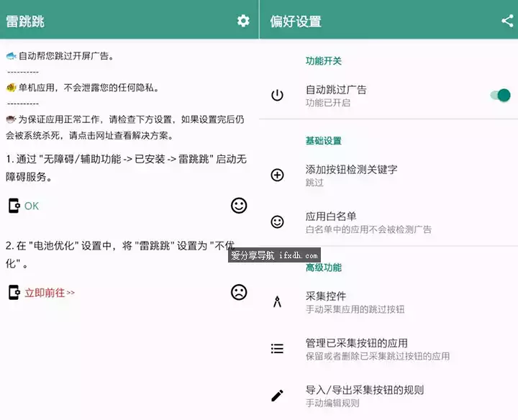Click the 功能已开启 status text

[x=328, y=103]
